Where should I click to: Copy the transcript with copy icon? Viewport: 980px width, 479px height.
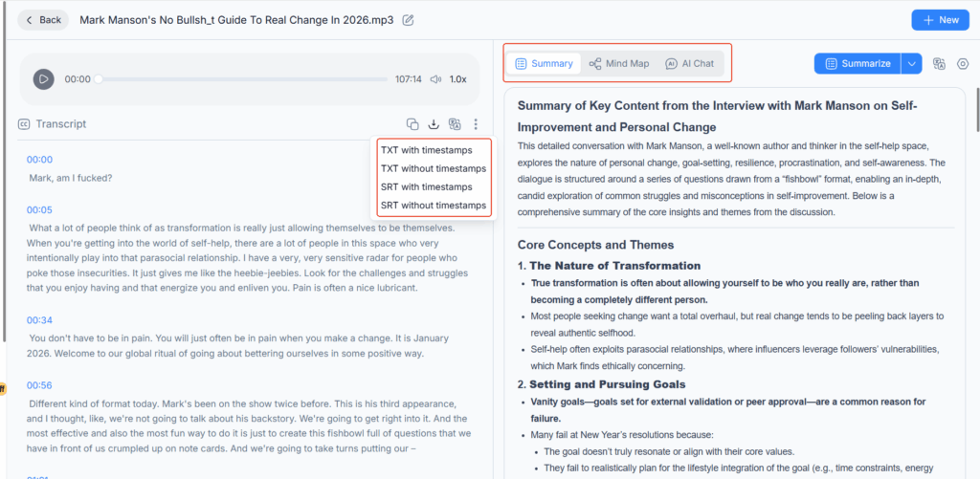[412, 123]
